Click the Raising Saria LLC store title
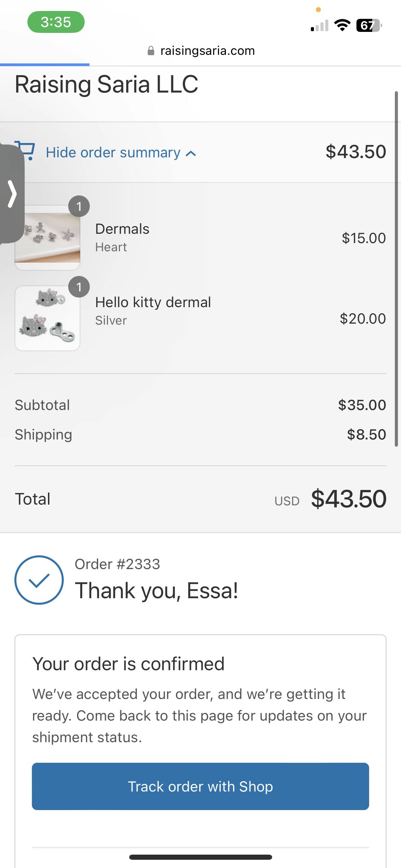The image size is (401, 868). [x=106, y=84]
